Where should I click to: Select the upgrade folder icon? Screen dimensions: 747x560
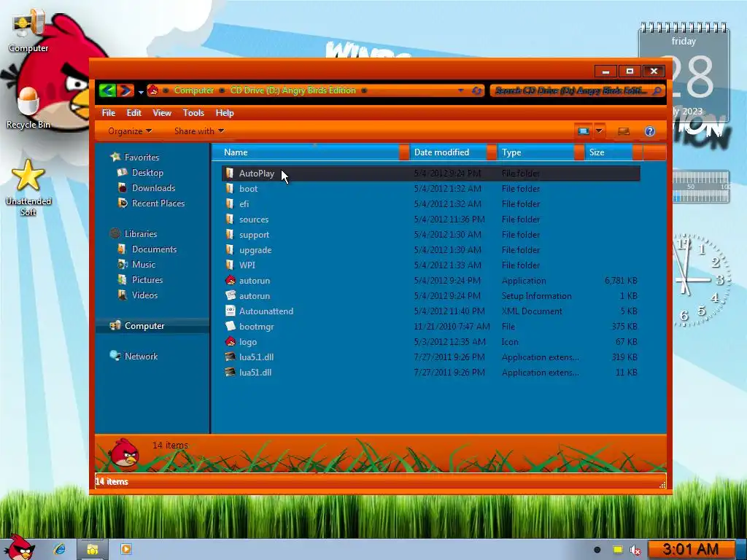(x=230, y=249)
